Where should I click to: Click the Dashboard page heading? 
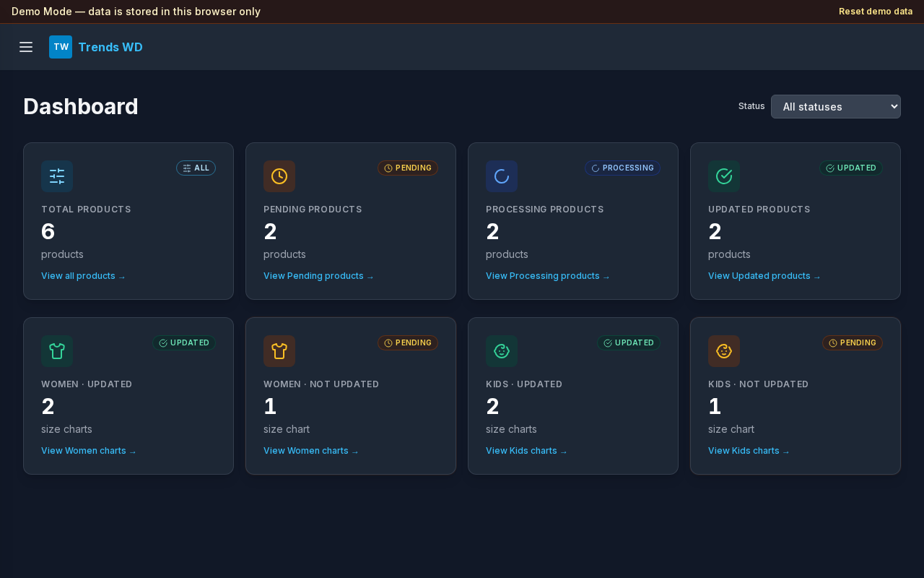[x=81, y=106]
